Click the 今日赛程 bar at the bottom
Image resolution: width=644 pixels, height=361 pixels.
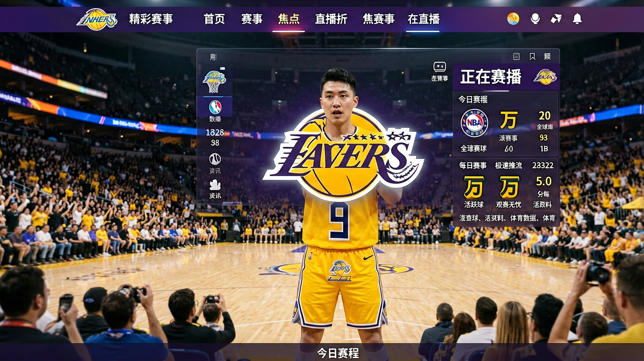[322, 352]
